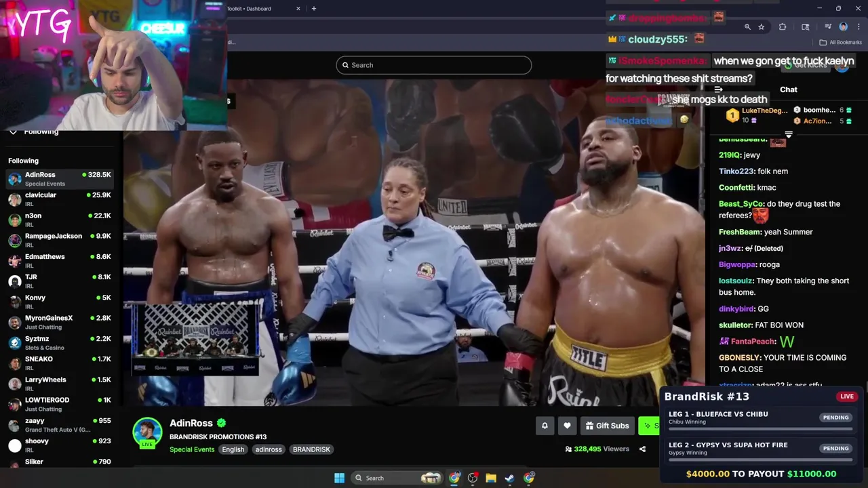Bookmark this page with the star icon
This screenshot has height=488, width=868.
click(762, 27)
